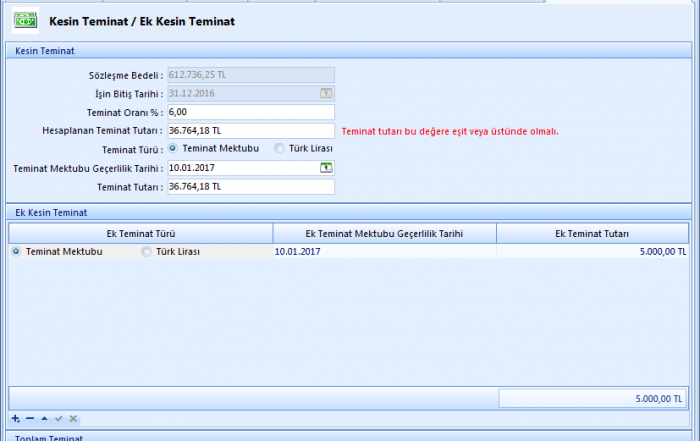Click the edit row up-arrow icon
This screenshot has height=441, width=700.
[44, 418]
